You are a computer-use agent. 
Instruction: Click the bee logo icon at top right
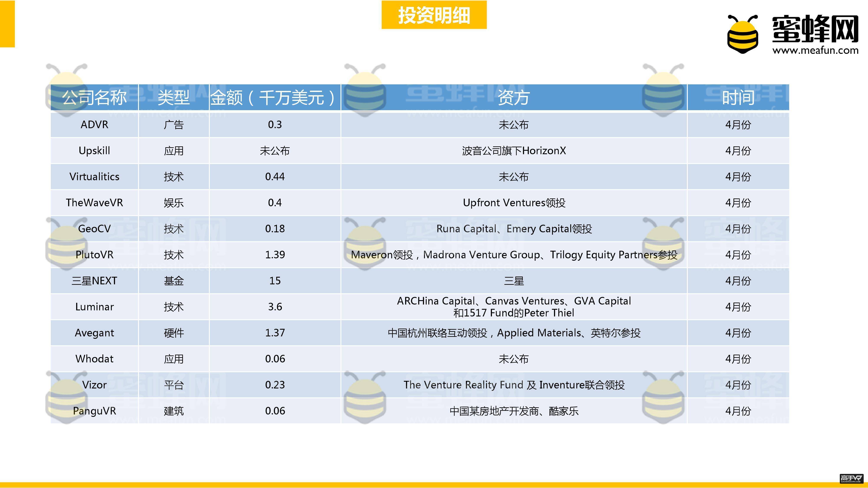pos(743,34)
